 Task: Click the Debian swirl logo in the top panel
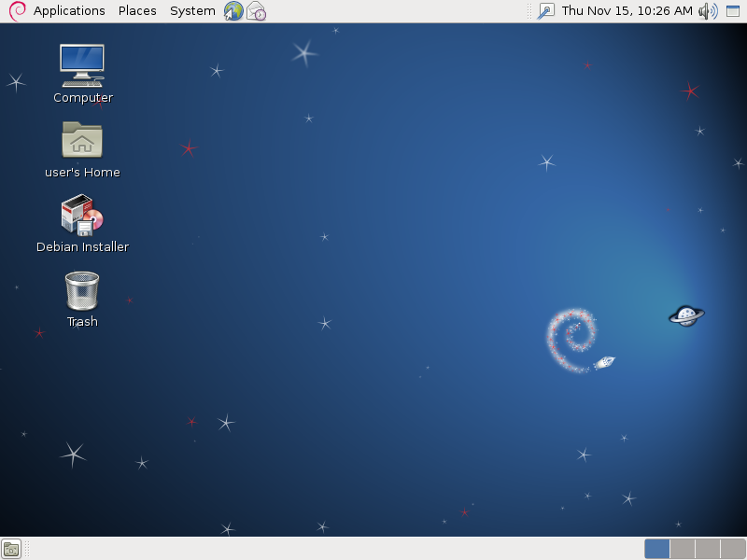pos(17,11)
